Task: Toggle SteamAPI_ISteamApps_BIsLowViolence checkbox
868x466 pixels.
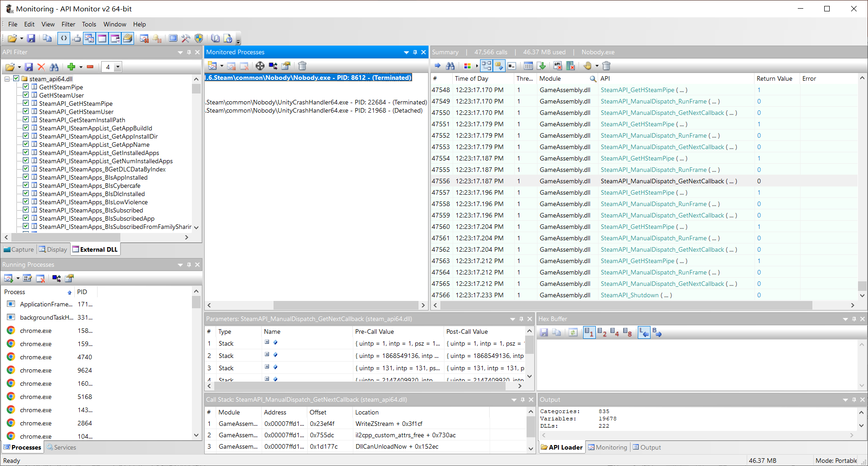Action: [x=26, y=202]
